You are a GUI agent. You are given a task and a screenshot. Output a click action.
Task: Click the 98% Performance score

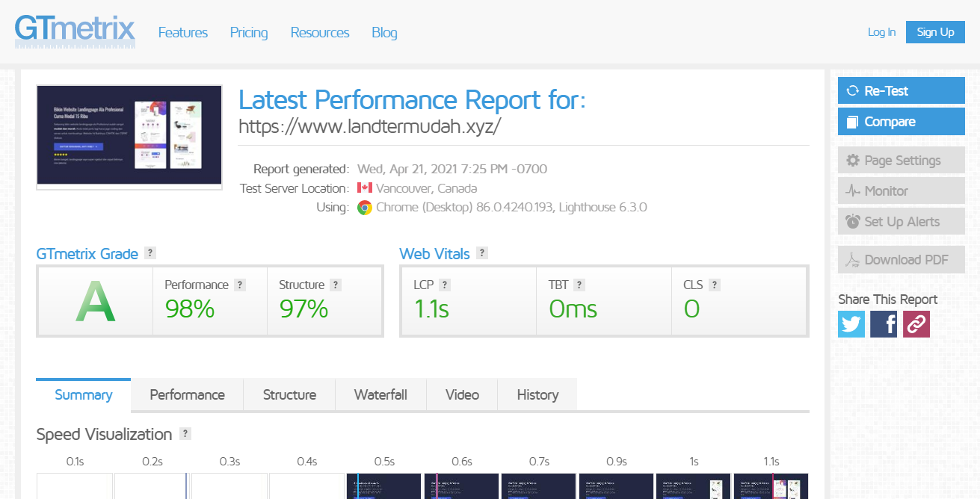pyautogui.click(x=190, y=309)
